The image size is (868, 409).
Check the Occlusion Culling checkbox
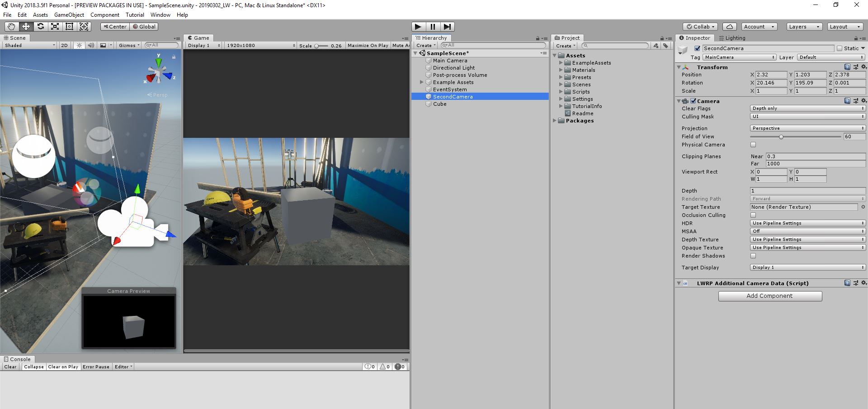tap(753, 215)
